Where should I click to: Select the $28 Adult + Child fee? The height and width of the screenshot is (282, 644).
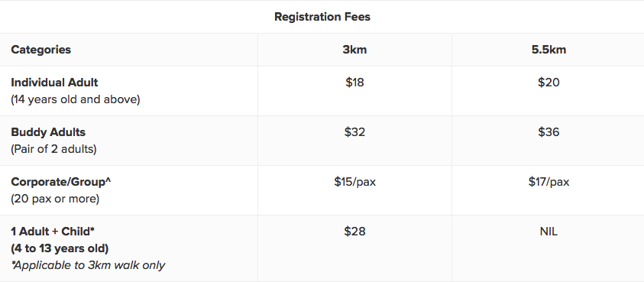(x=354, y=232)
